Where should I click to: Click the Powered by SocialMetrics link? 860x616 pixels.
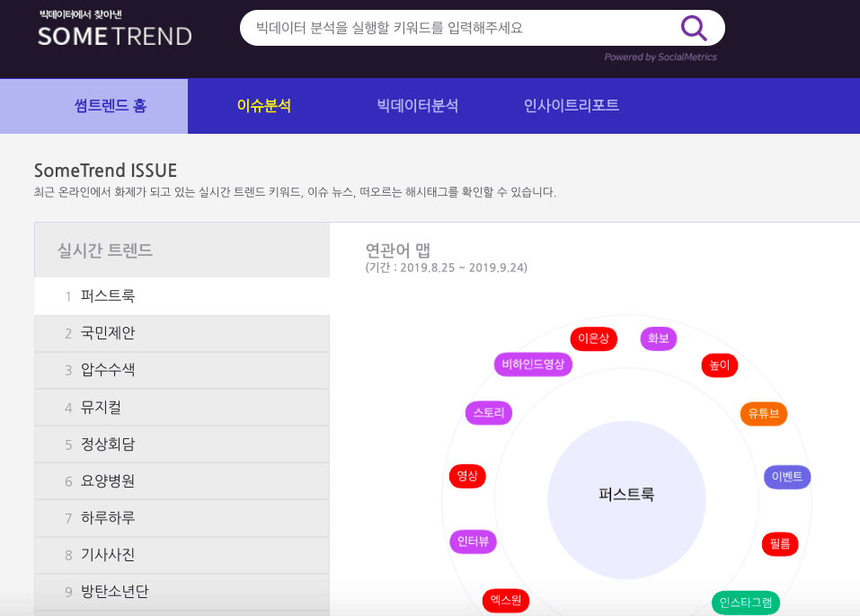click(x=661, y=57)
